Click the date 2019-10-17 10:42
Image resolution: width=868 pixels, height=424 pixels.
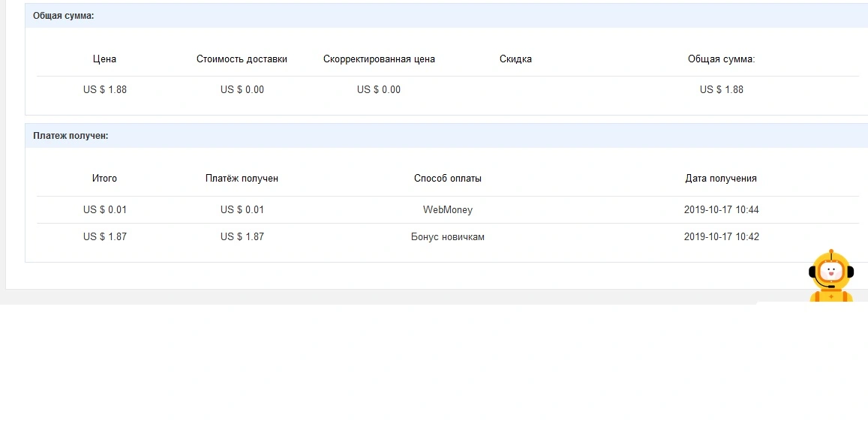[x=721, y=237]
